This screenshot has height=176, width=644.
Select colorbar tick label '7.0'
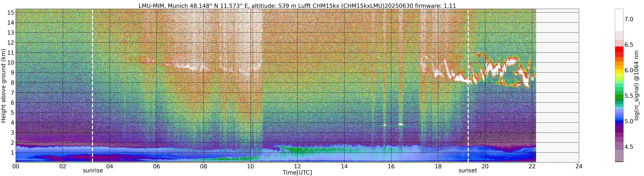(629, 19)
